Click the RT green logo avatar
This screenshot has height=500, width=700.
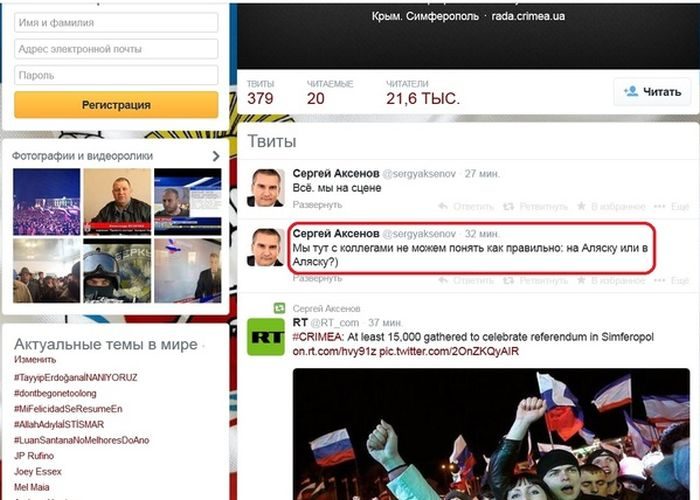(266, 337)
